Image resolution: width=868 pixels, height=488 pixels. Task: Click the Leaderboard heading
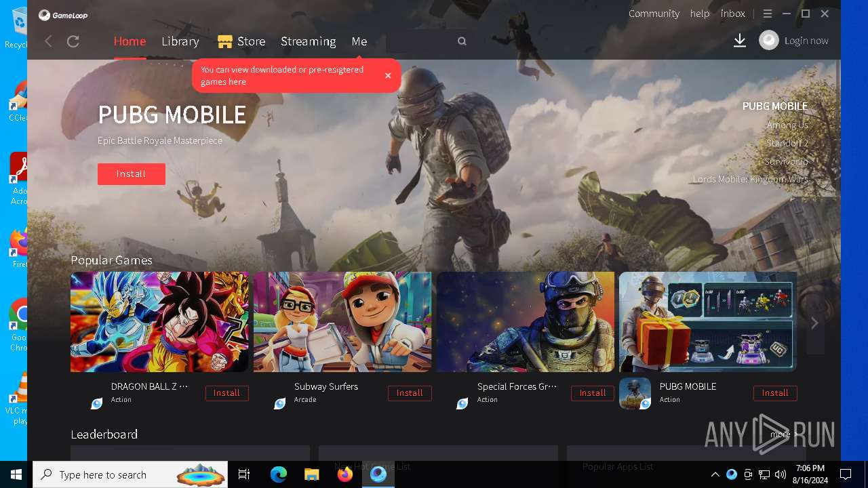pos(104,434)
